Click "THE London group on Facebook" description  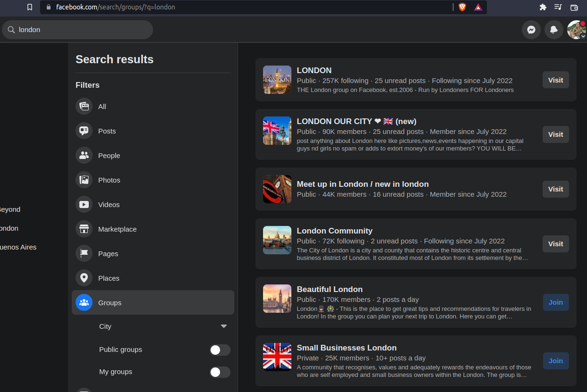405,90
